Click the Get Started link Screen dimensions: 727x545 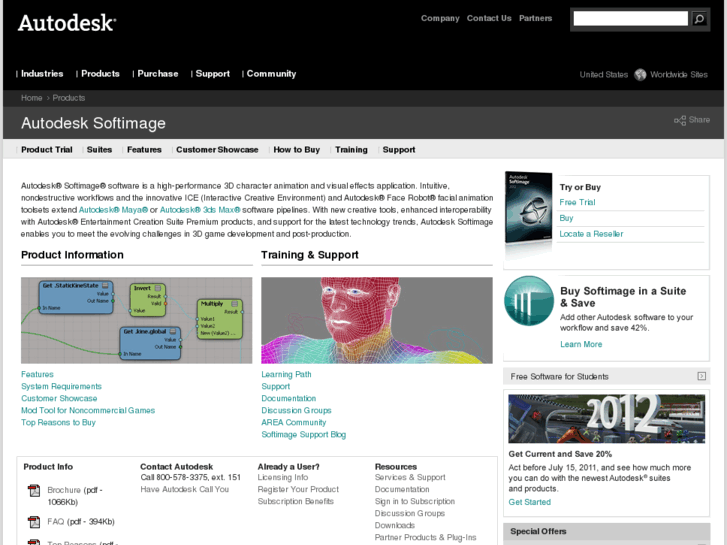529,502
